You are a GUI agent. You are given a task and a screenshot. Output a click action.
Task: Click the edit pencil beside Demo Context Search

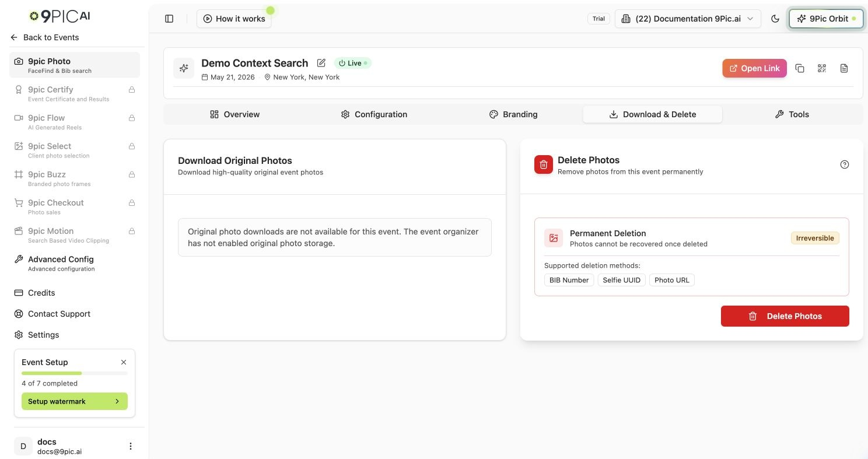click(x=321, y=63)
